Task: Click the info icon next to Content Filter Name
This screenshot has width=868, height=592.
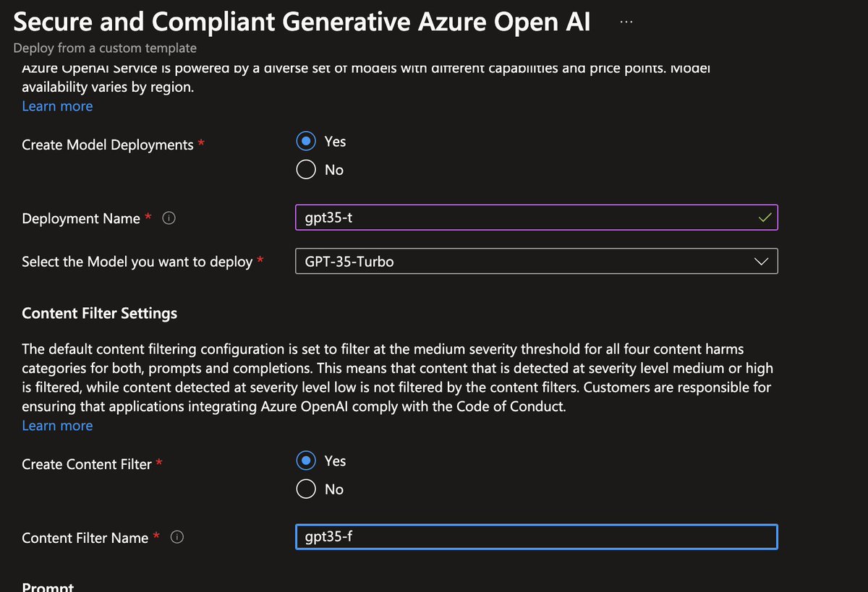Action: click(177, 538)
